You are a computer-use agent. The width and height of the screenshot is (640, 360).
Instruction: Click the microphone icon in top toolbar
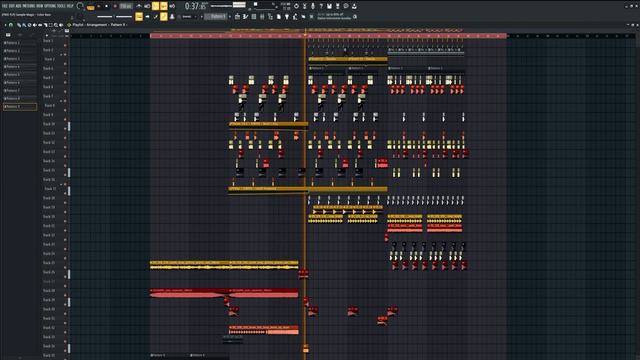pos(313,6)
